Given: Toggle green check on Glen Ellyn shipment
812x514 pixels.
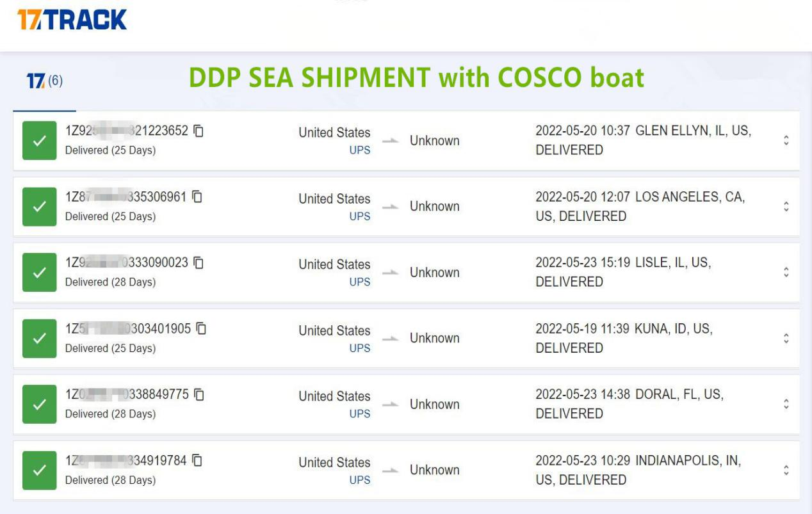Looking at the screenshot, I should (39, 140).
